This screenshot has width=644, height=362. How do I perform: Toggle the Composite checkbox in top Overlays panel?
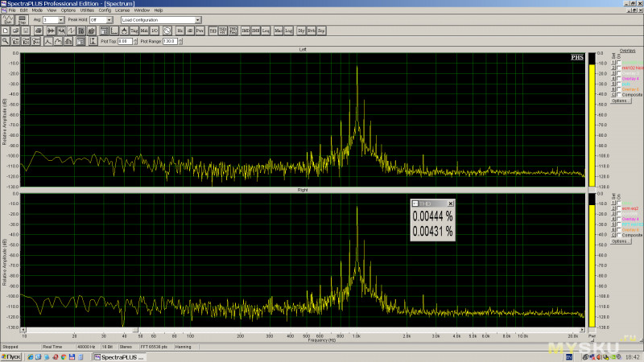(x=618, y=94)
